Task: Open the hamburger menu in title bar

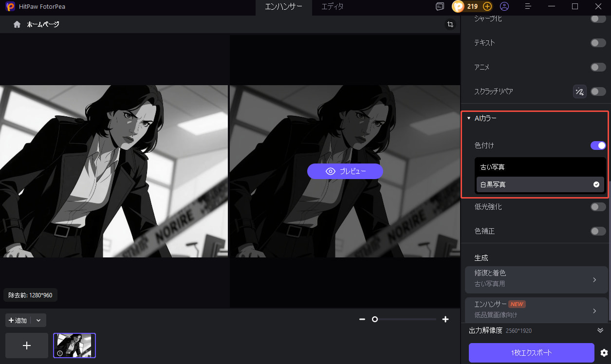Action: pyautogui.click(x=528, y=6)
